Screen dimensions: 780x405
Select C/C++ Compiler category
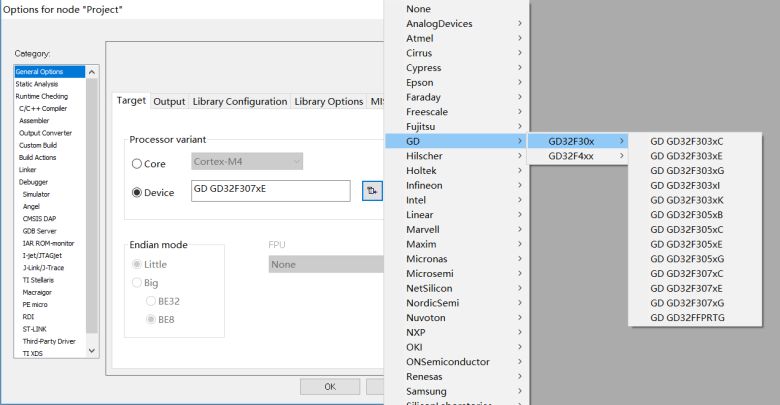click(x=49, y=108)
